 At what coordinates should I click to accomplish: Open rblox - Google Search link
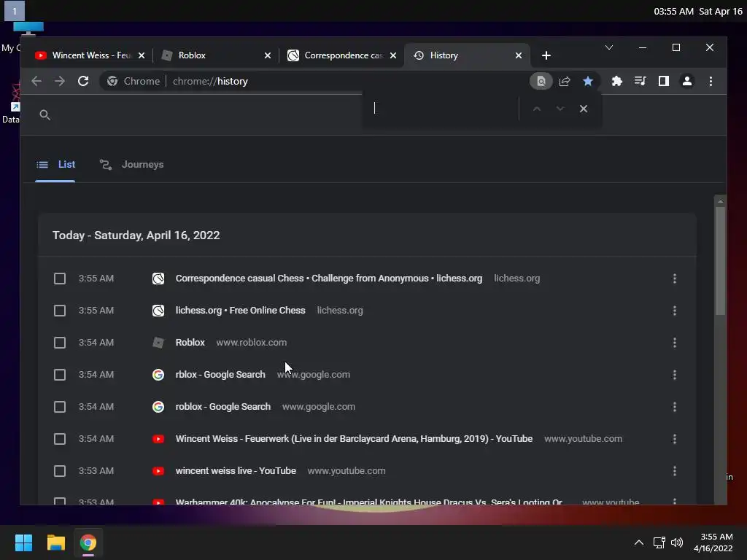tap(220, 375)
